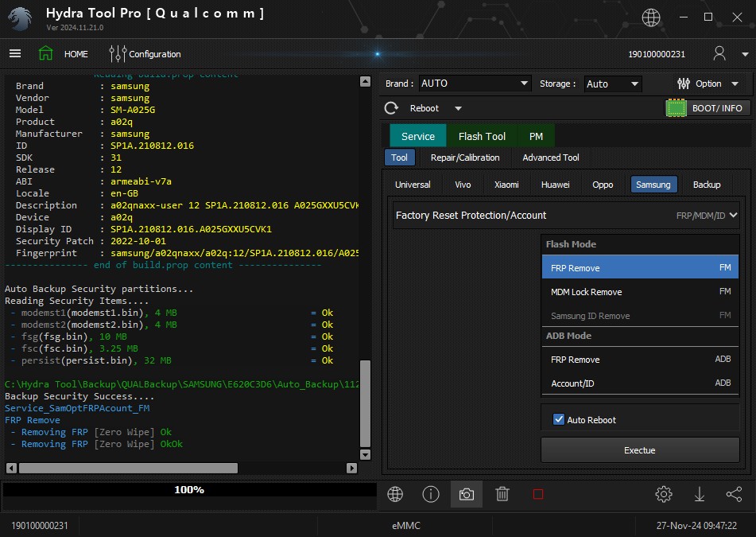Click the HOME label
This screenshot has width=756, height=537.
coord(76,54)
